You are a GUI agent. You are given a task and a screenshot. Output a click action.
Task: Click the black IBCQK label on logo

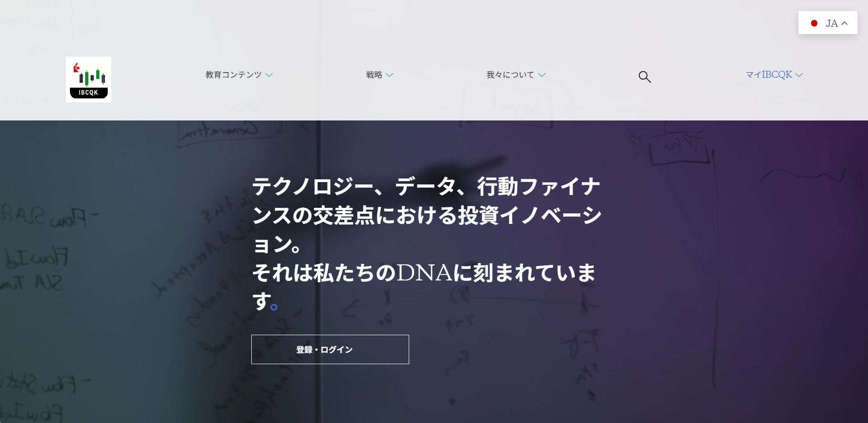[x=88, y=93]
